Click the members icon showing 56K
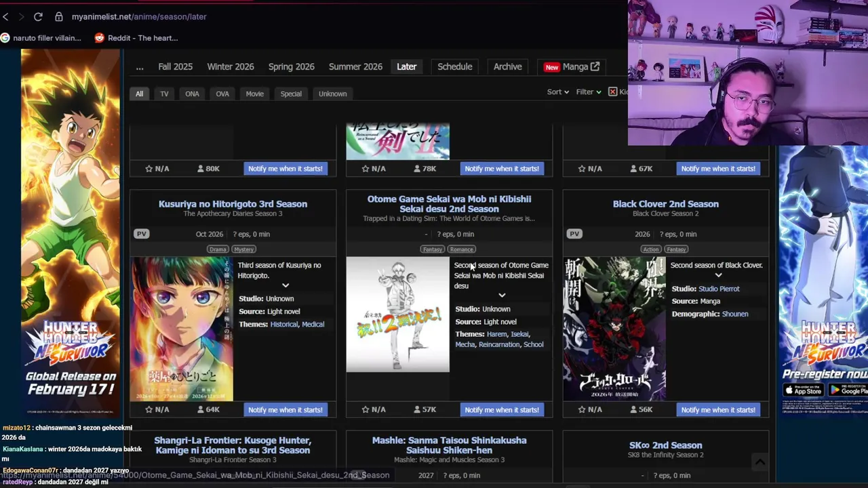Screen dimensions: 868x488 pyautogui.click(x=633, y=409)
